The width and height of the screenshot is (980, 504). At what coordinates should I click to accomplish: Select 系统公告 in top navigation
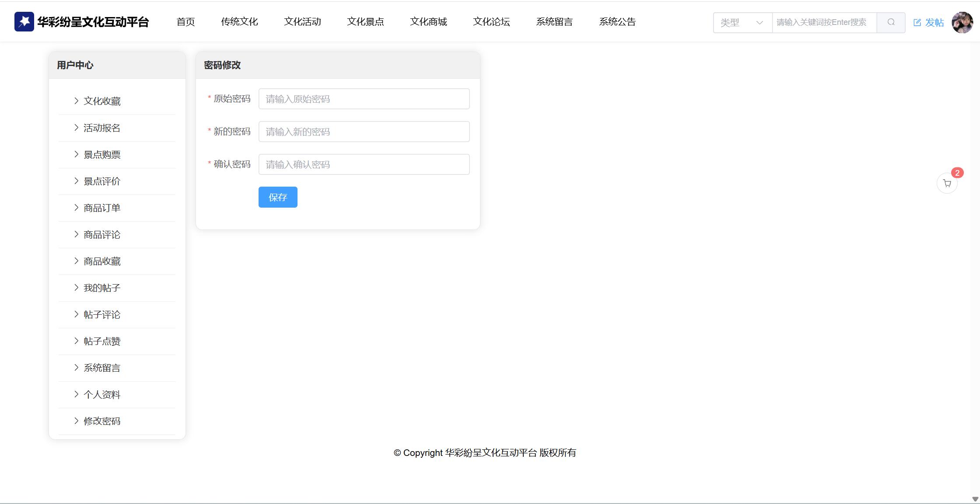tap(617, 22)
